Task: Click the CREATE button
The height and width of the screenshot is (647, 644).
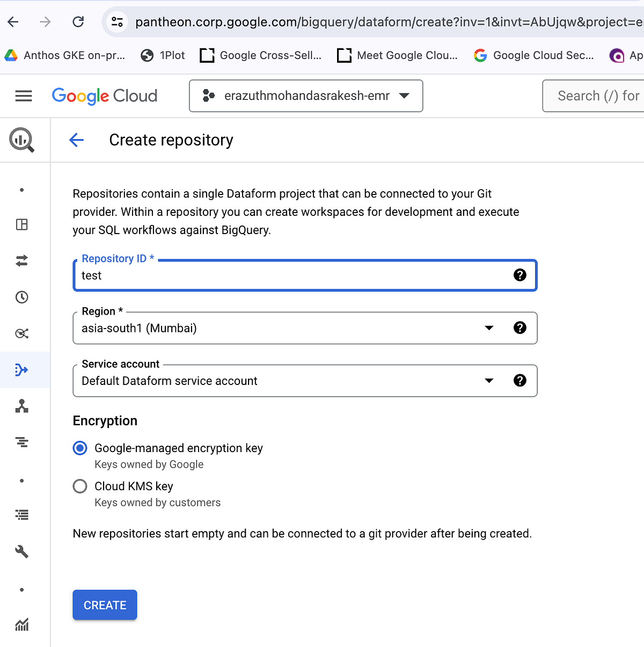Action: pos(105,605)
